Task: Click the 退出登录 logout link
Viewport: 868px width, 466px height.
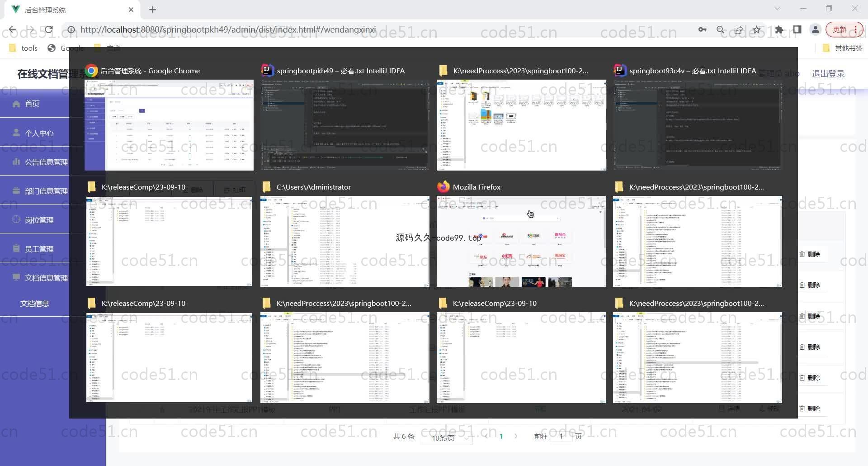Action: point(828,74)
